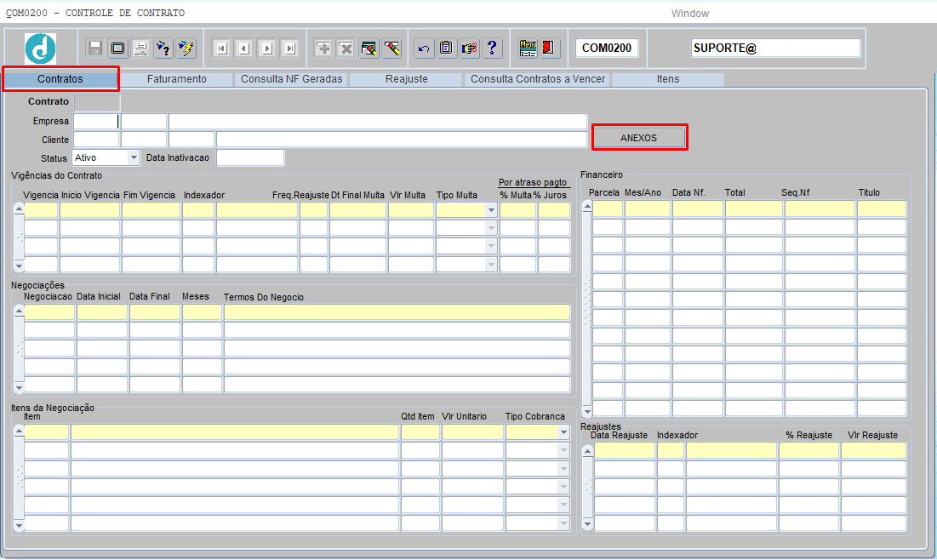Click the Enter Query flashlight icon
Screen dimensions: 937x560
click(163, 48)
